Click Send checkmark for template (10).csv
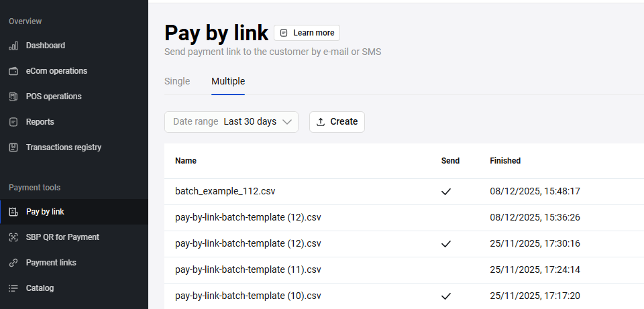644x309 pixels. point(446,296)
